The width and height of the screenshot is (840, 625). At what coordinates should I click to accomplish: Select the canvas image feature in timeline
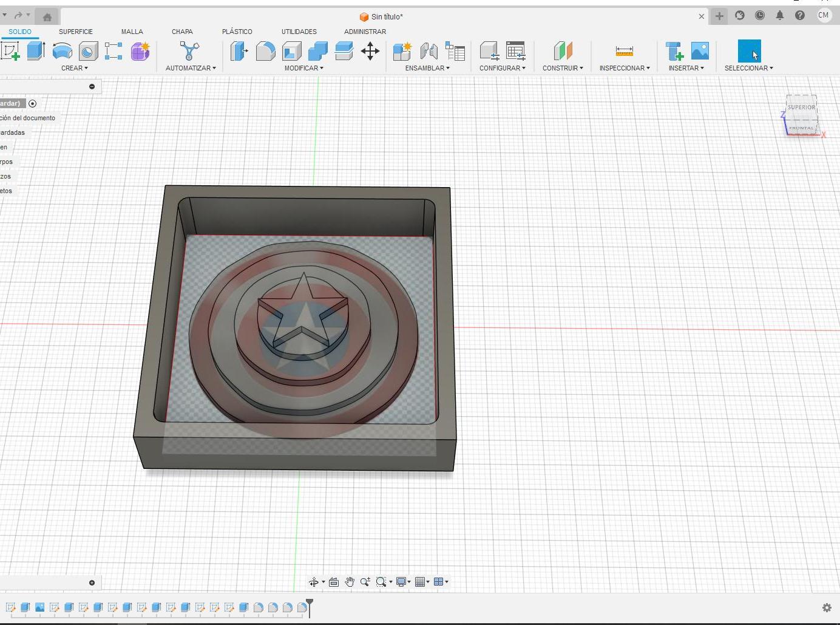click(40, 607)
